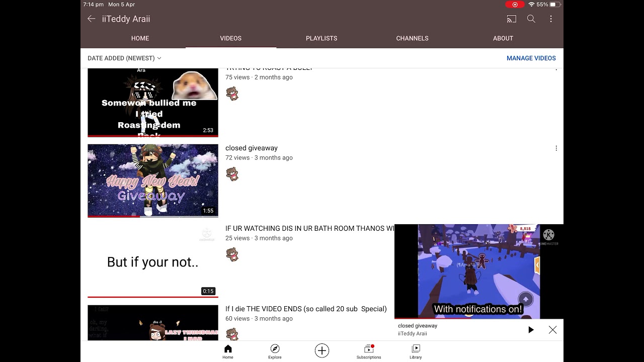Go to Home in bottom navigation

tap(228, 352)
